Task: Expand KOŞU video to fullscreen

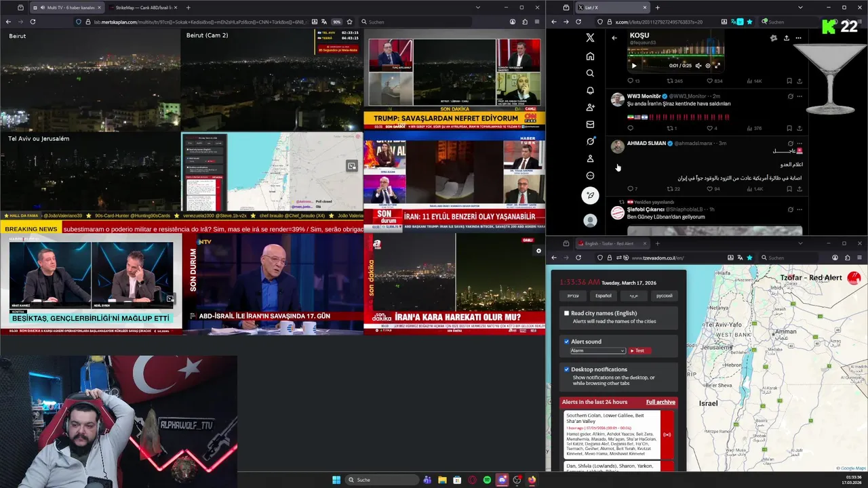Action: click(718, 66)
